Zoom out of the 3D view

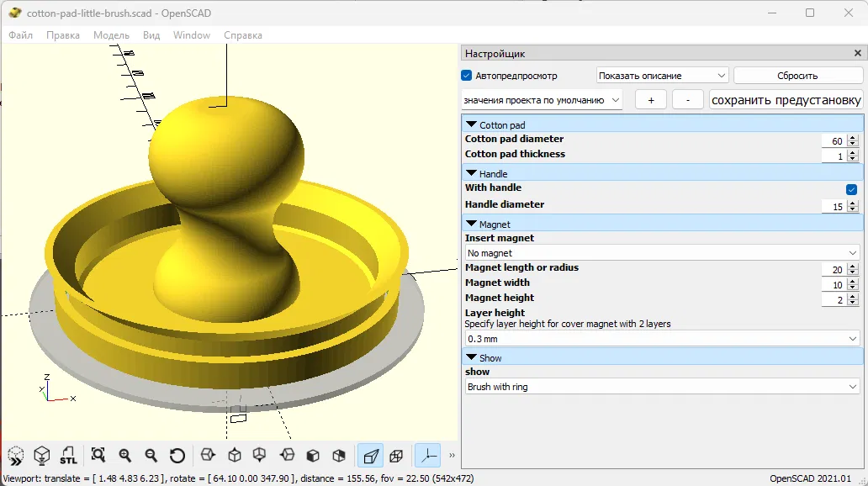coord(151,456)
